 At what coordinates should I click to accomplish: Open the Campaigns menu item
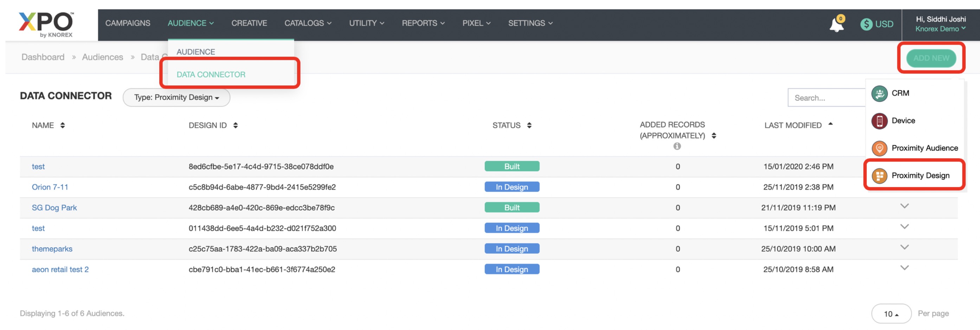coord(128,23)
